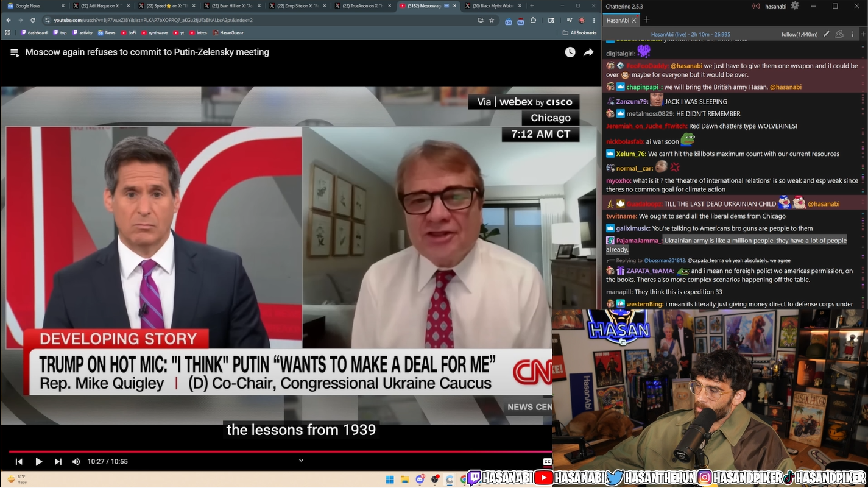
Task: Click username chapinpapi_ in chat
Action: tap(644, 87)
